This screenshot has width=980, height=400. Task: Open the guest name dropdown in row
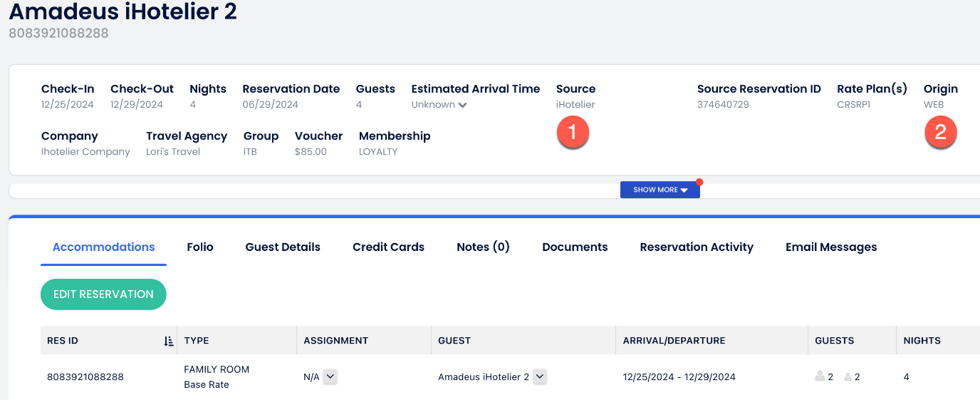pyautogui.click(x=540, y=376)
